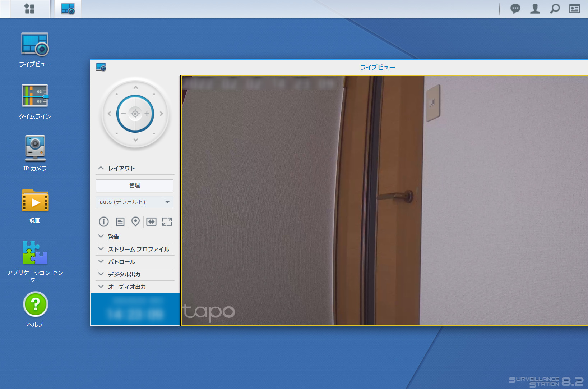
Task: Open the notifications speech bubble icon
Action: tap(515, 9)
